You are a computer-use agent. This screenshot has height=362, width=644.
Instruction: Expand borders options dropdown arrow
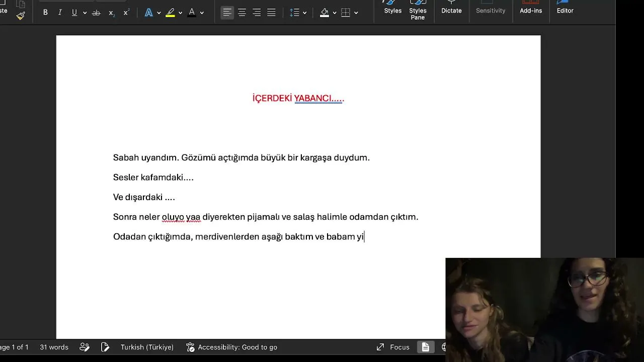tap(356, 13)
